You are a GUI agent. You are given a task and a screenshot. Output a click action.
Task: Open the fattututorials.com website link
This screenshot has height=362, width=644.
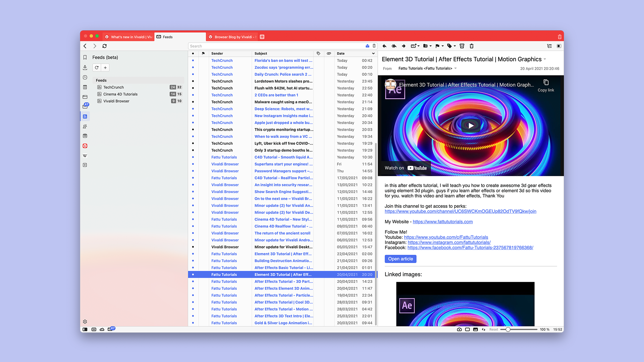[443, 222]
